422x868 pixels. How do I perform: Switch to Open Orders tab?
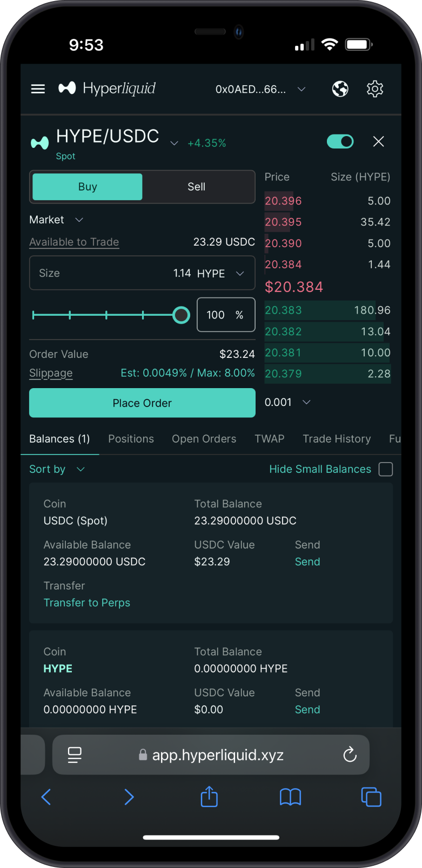point(204,439)
